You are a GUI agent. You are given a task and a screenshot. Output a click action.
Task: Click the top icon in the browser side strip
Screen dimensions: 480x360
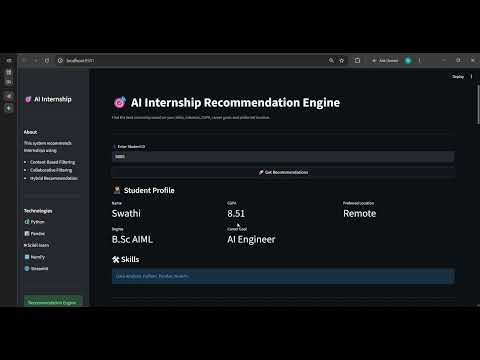tap(9, 60)
